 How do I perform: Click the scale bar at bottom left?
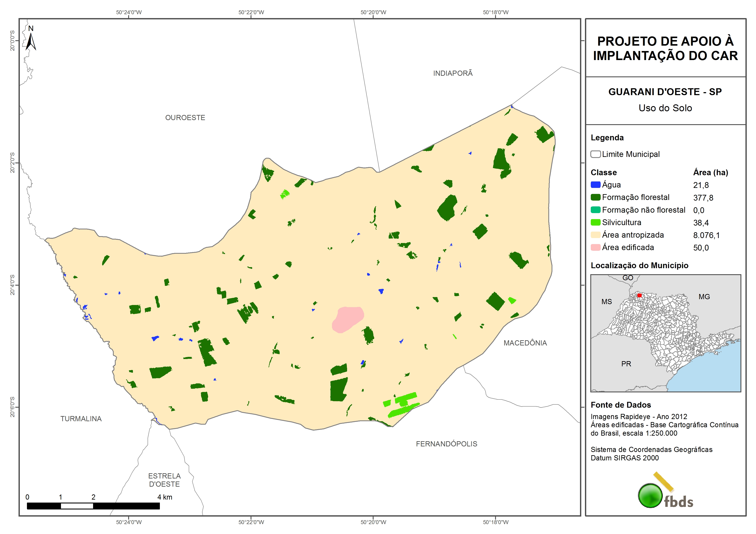tap(93, 506)
